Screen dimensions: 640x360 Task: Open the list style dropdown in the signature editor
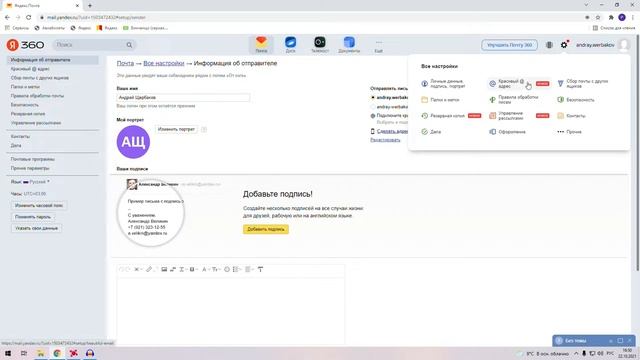pyautogui.click(x=237, y=269)
